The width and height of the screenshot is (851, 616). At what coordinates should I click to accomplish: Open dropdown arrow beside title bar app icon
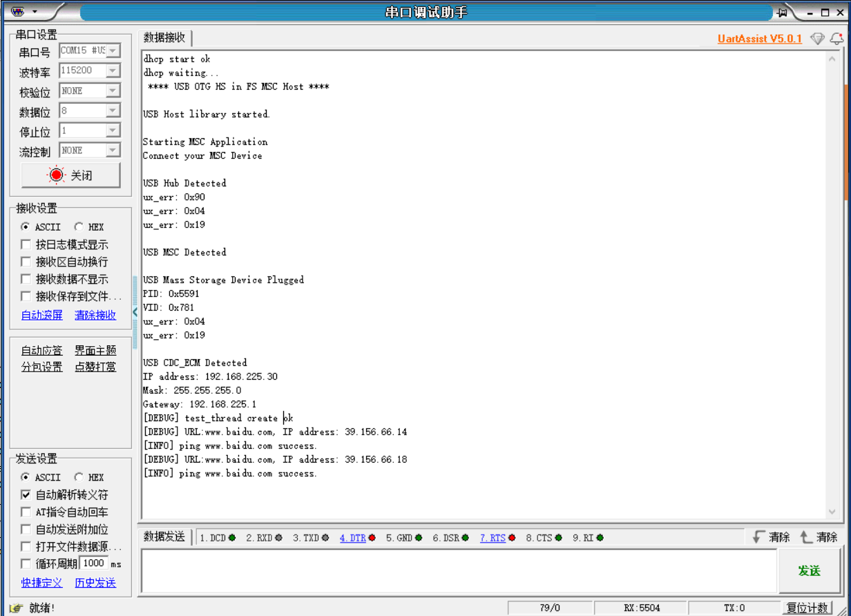35,12
